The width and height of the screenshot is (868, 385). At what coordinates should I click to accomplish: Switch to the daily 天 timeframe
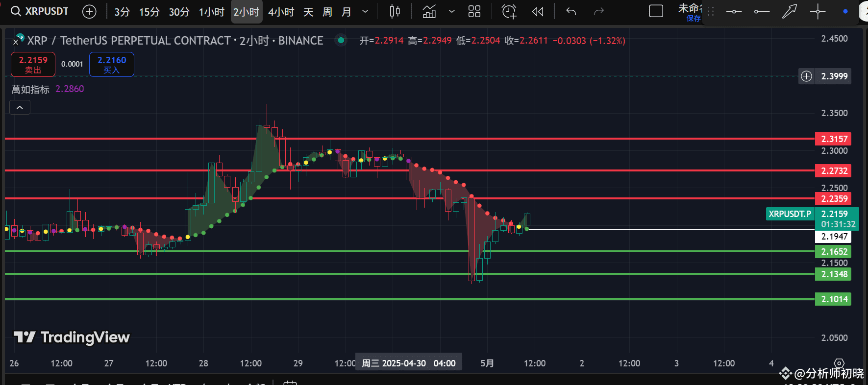pyautogui.click(x=308, y=12)
